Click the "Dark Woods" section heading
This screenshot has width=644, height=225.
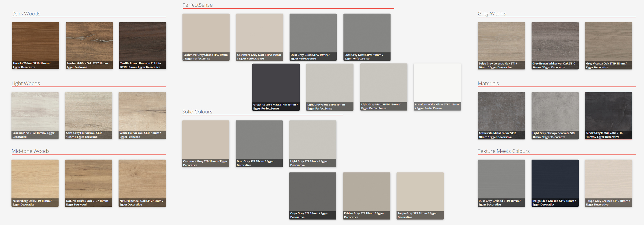click(x=26, y=14)
